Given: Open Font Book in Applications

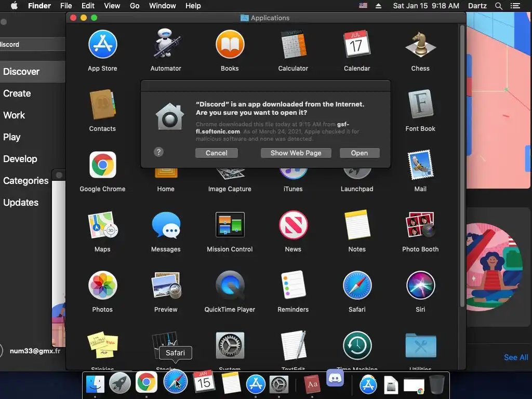Looking at the screenshot, I should pyautogui.click(x=420, y=104).
